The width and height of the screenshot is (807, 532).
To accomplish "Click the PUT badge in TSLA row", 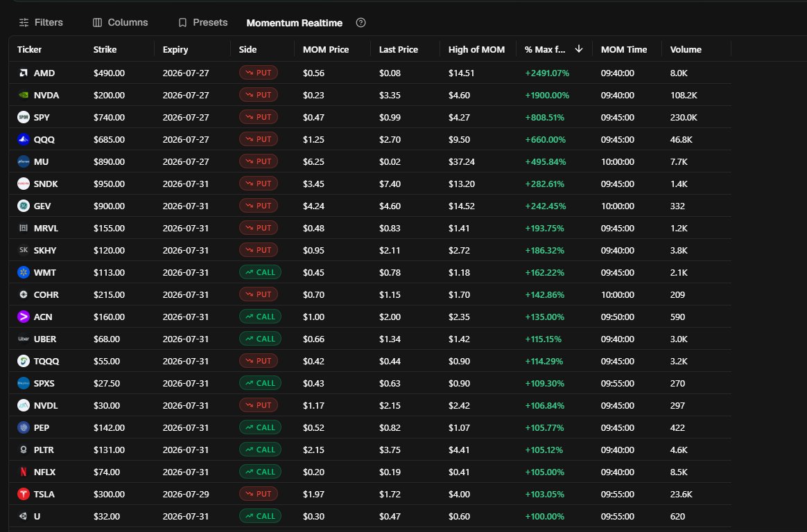I will pos(259,494).
